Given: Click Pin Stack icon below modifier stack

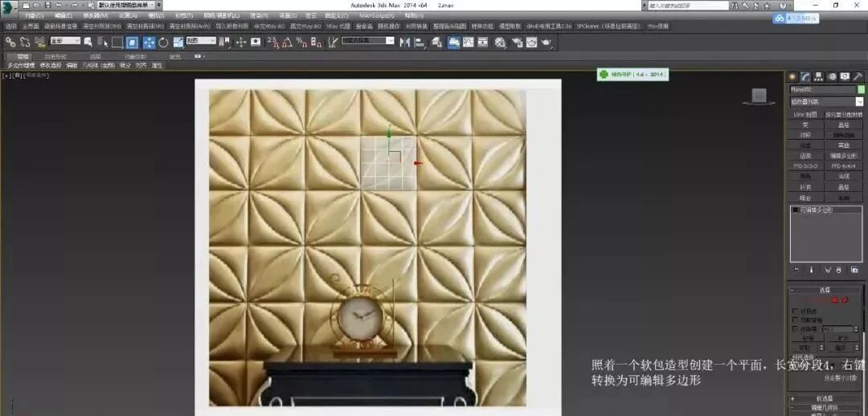Looking at the screenshot, I should click(x=796, y=270).
